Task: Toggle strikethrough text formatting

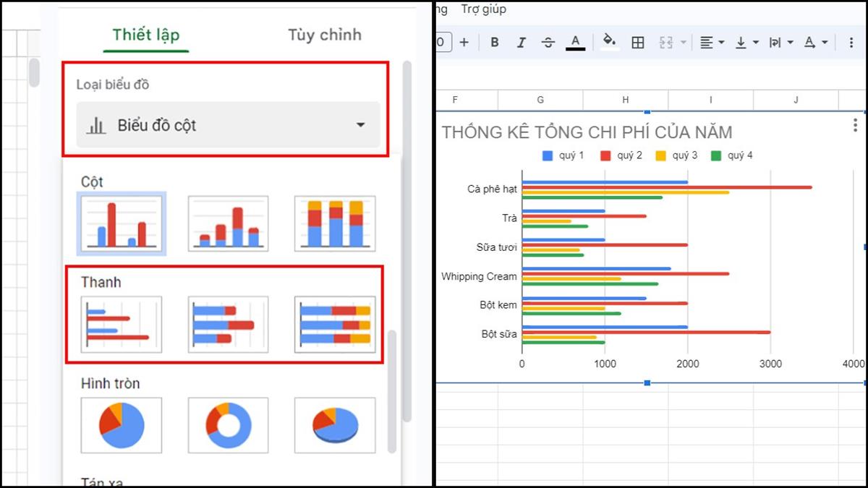Action: [548, 43]
